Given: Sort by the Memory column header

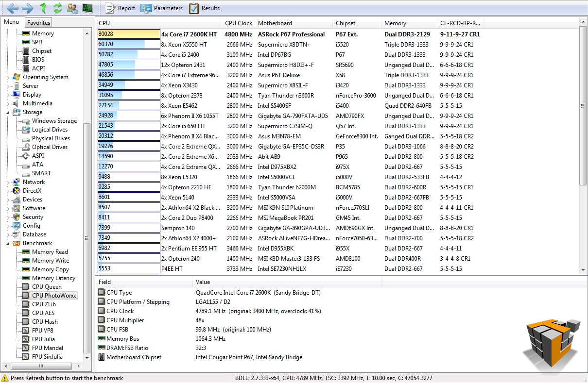Looking at the screenshot, I should (x=409, y=23).
